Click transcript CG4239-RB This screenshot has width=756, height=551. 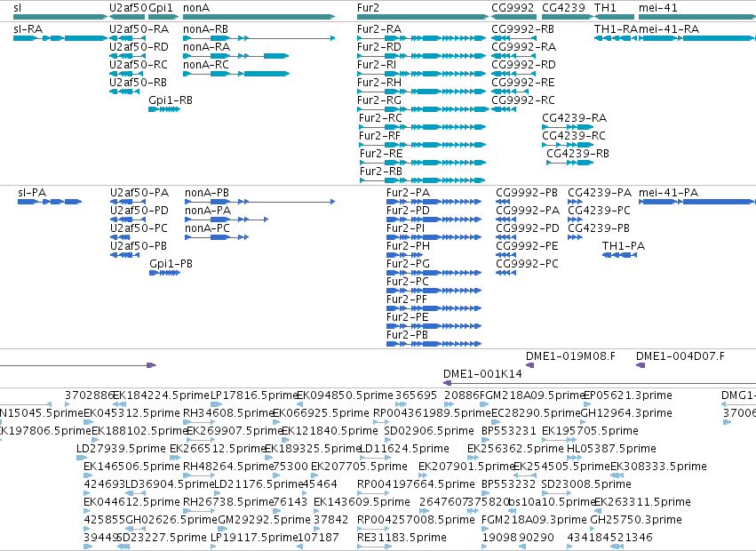577,154
